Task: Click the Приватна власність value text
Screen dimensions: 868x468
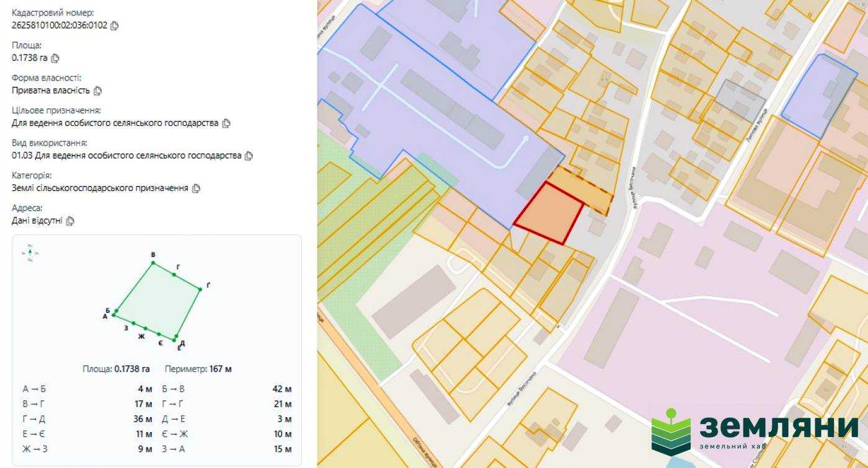Action: (x=51, y=91)
